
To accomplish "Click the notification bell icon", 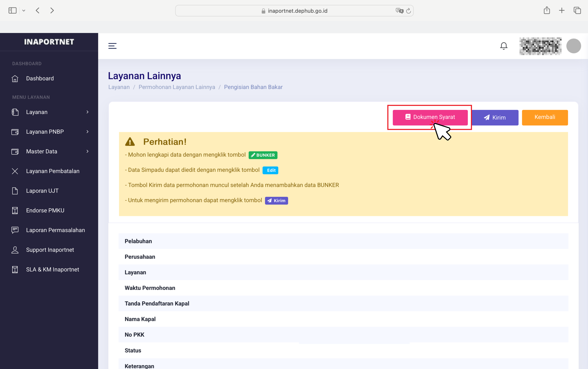I will (x=504, y=46).
